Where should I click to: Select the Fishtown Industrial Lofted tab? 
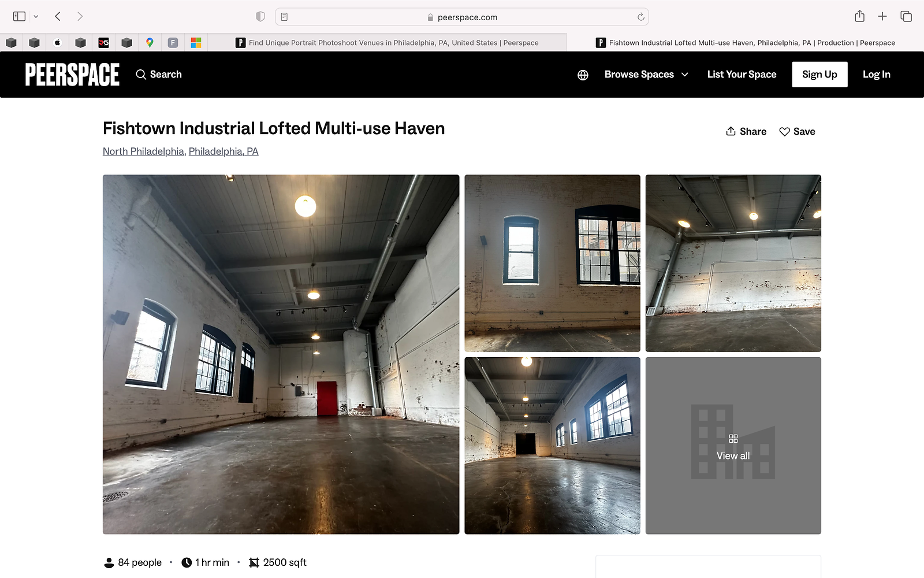click(745, 43)
